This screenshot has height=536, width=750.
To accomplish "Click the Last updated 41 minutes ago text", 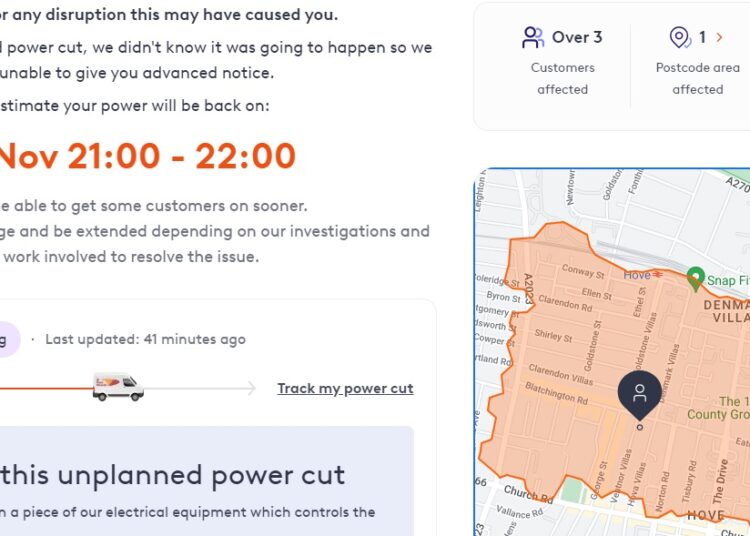I will tap(145, 339).
